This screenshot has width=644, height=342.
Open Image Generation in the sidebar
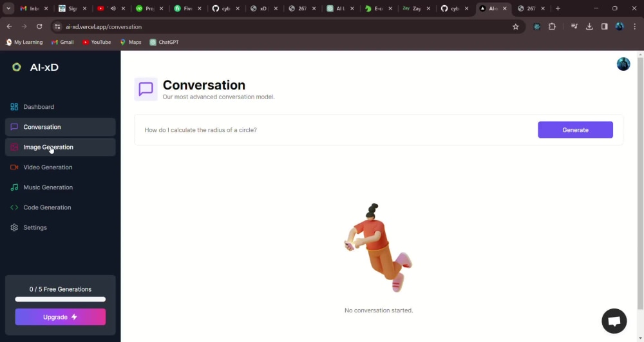(60, 147)
